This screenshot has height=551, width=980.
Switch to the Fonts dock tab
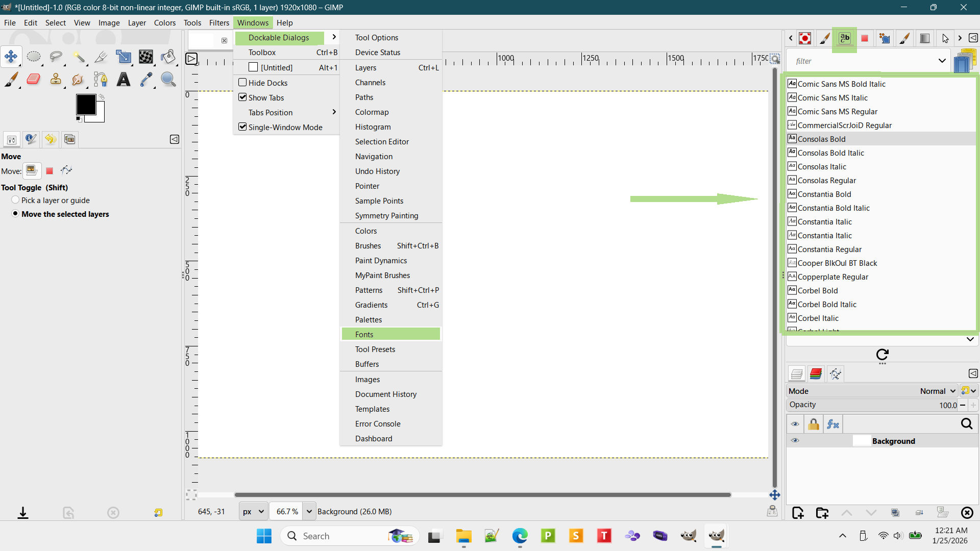click(x=845, y=38)
